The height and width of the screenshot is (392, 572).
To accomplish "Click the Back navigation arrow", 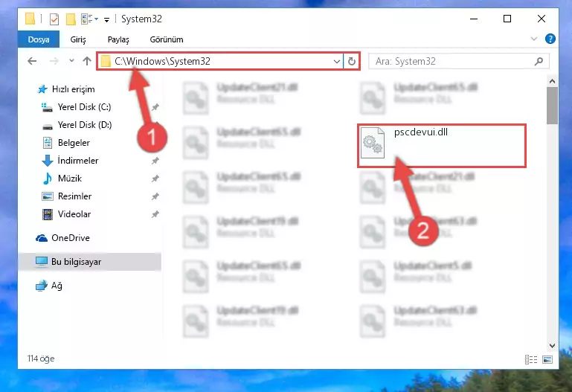I will [32, 61].
